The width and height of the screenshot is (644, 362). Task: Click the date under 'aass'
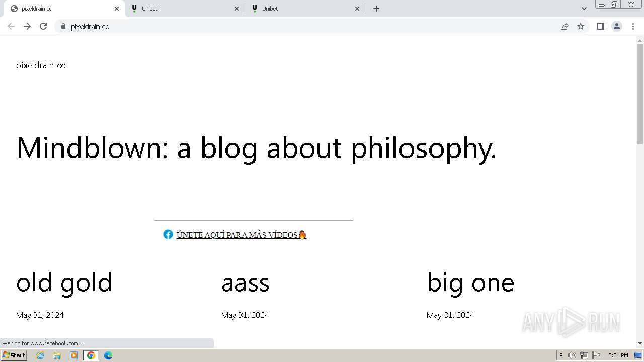pyautogui.click(x=245, y=315)
